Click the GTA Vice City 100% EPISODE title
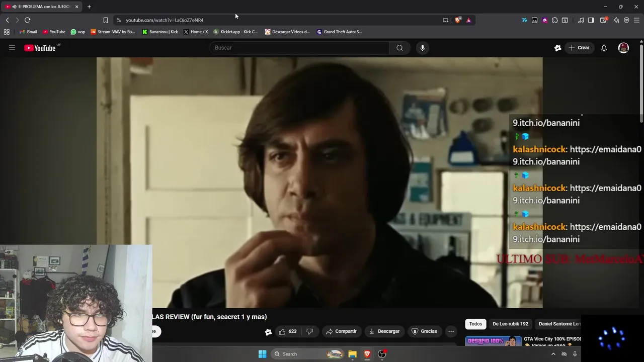Viewport: 644px width, 362px height. (552, 339)
